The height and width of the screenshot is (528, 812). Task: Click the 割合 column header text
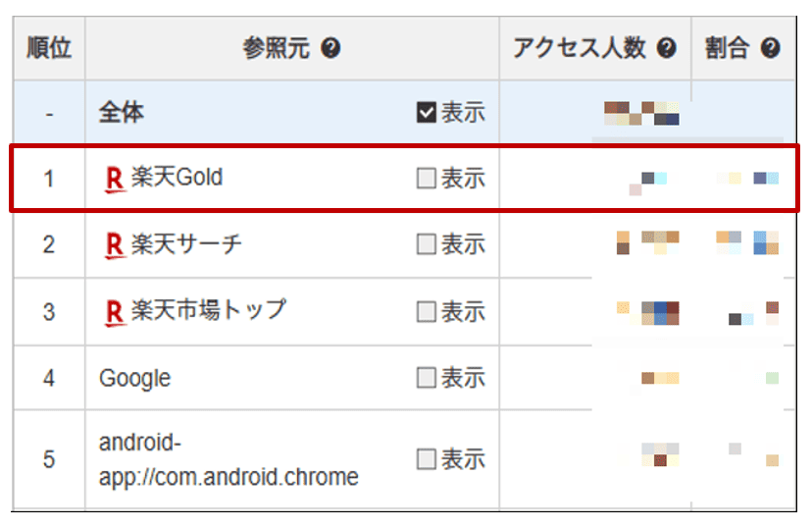click(727, 48)
